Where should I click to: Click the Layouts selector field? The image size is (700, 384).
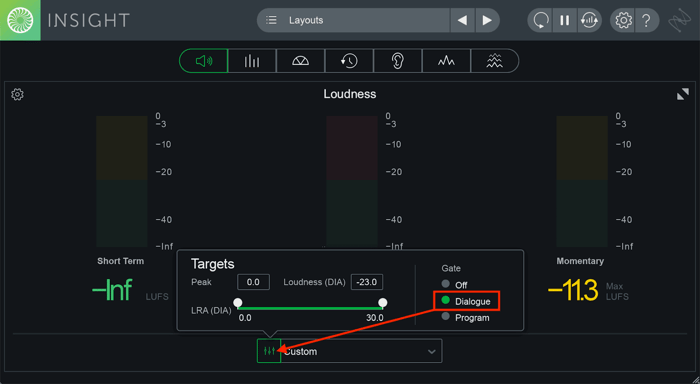click(x=353, y=20)
